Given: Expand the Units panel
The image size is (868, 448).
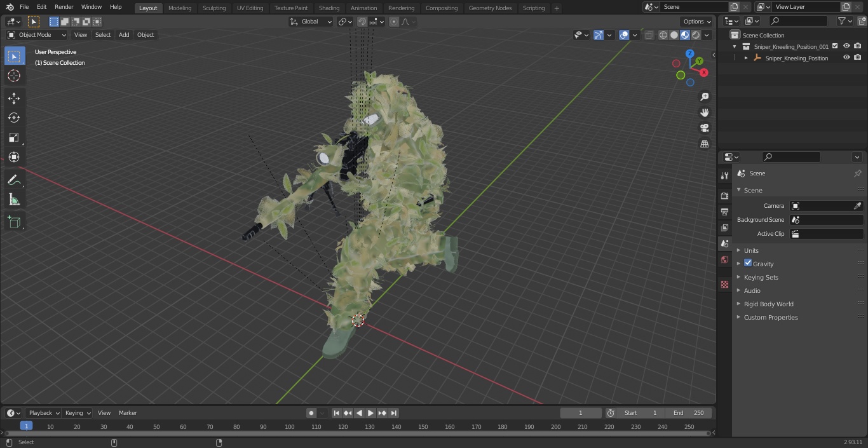Looking at the screenshot, I should click(751, 250).
